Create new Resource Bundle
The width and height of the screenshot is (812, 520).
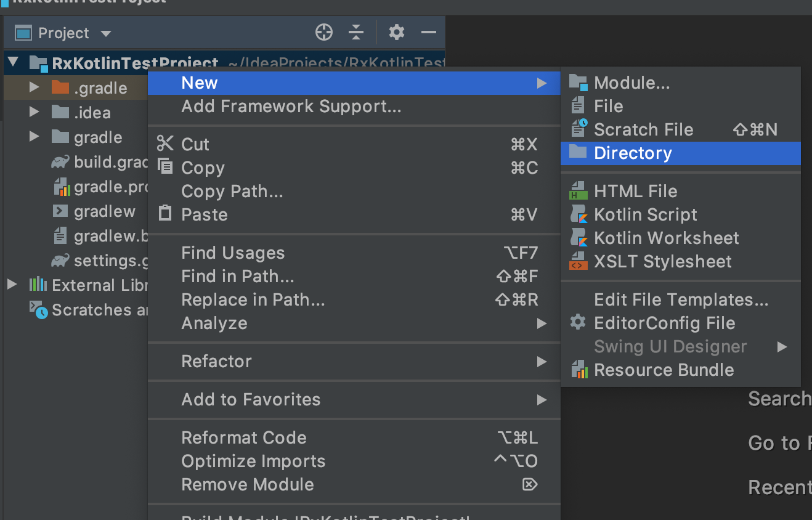[681, 370]
